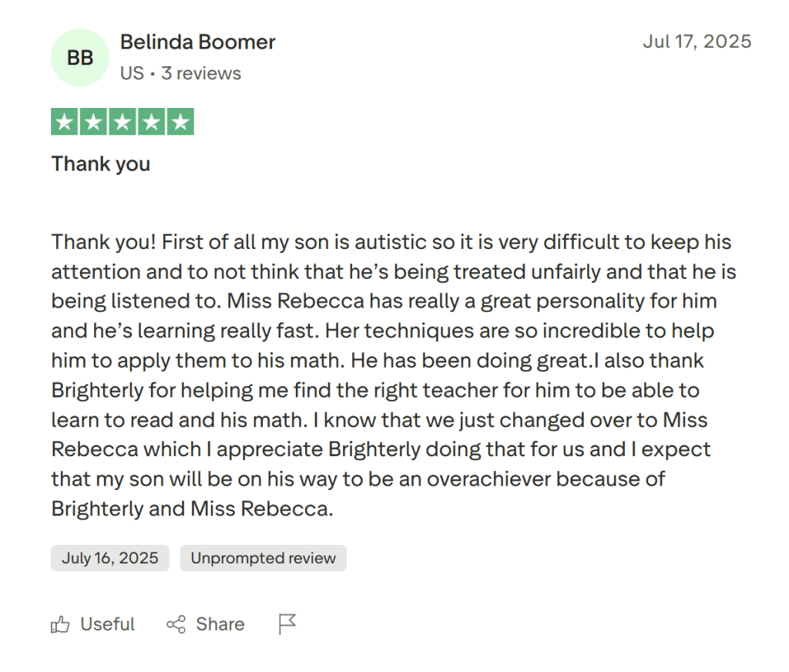
Task: Open Belinda Boomer's reviewer profile
Action: (x=198, y=42)
